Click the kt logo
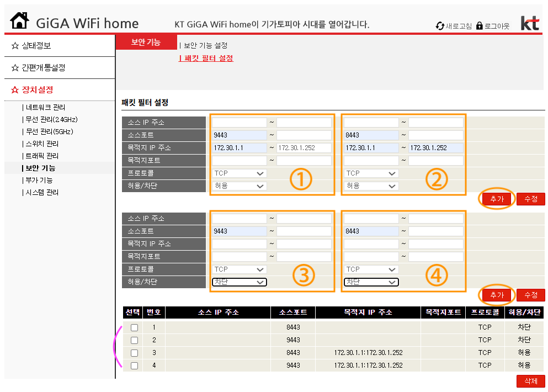The width and height of the screenshot is (548, 392). pyautogui.click(x=530, y=23)
